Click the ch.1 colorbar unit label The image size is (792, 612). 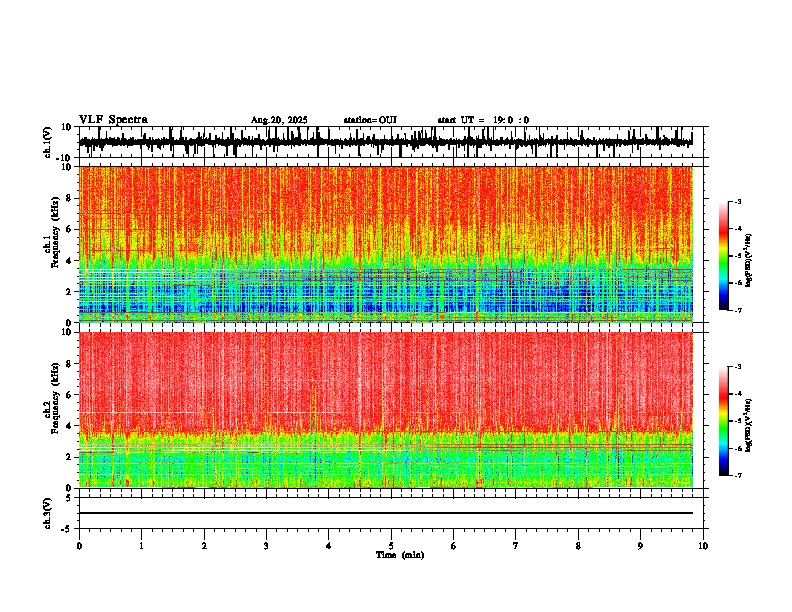tap(749, 260)
